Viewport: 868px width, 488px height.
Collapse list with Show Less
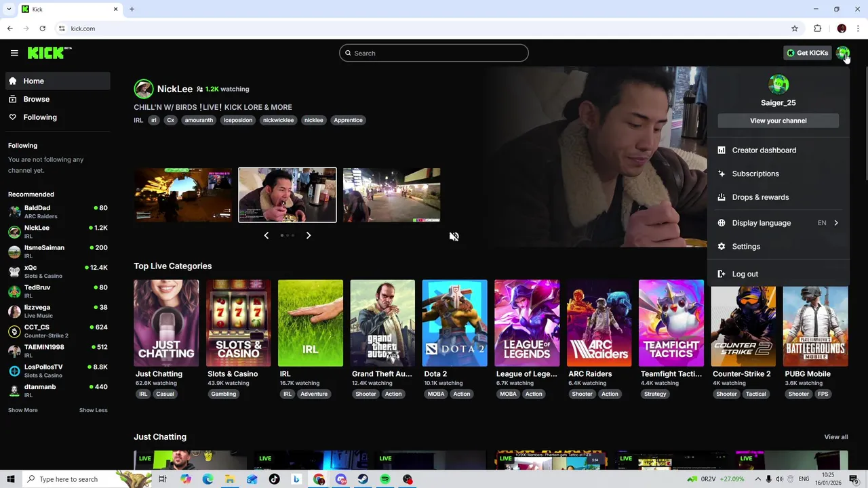pyautogui.click(x=93, y=410)
